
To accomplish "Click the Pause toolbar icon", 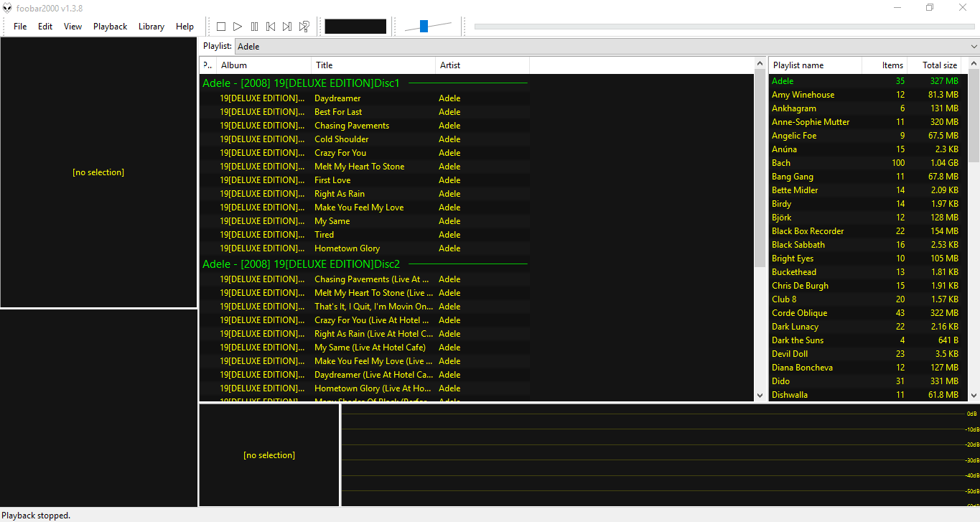I will [254, 27].
